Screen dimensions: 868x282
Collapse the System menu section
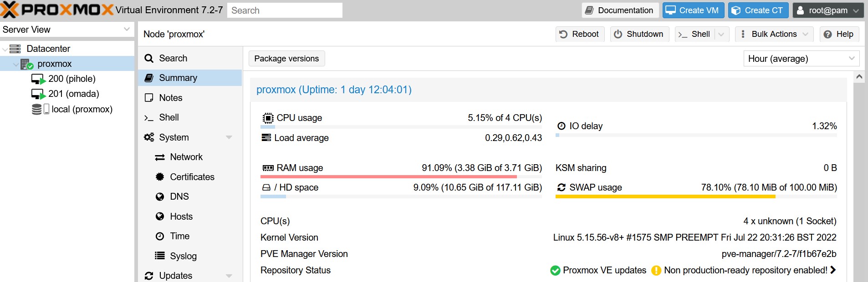pos(229,137)
